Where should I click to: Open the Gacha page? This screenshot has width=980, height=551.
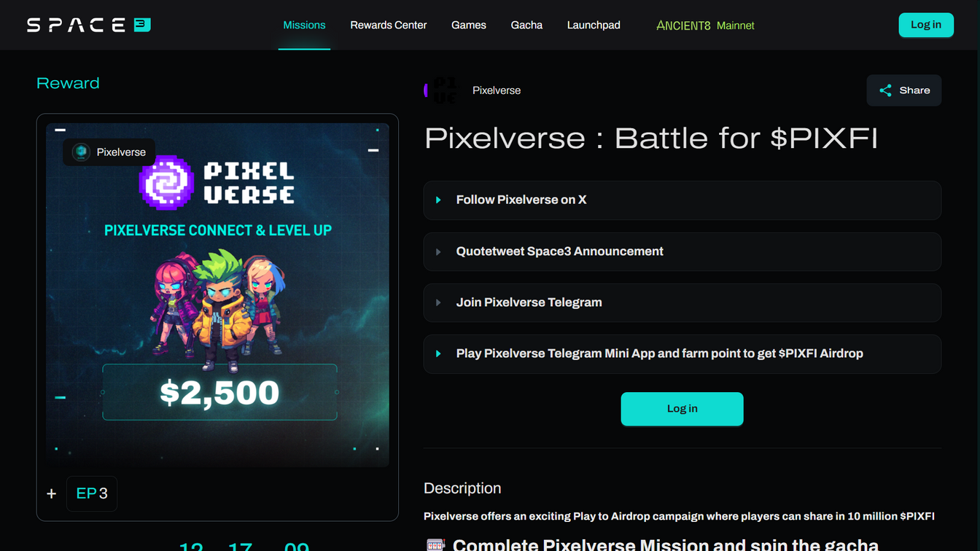pos(526,25)
